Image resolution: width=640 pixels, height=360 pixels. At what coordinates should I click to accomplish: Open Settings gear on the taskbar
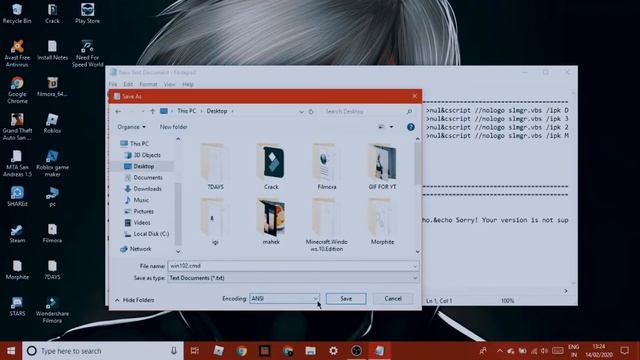(x=333, y=351)
